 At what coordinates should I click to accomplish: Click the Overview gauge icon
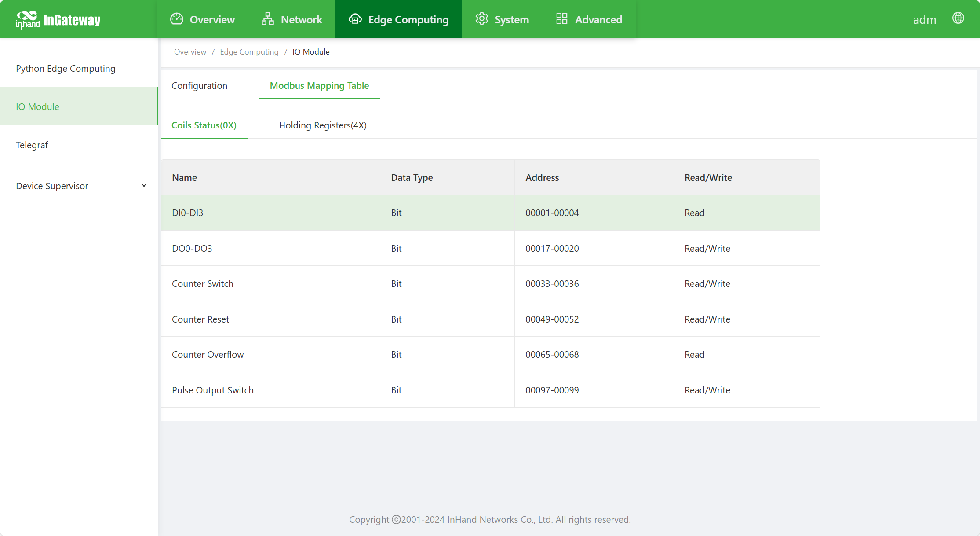pyautogui.click(x=177, y=19)
